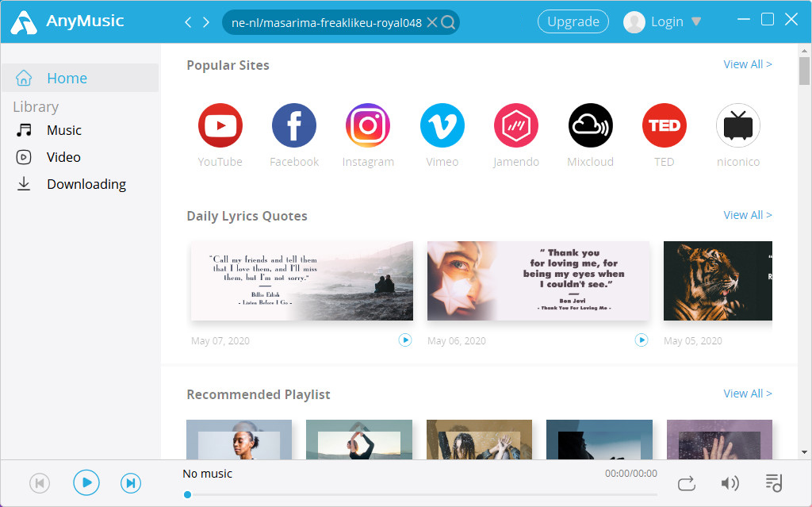This screenshot has height=507, width=812.
Task: Open the third recommended playlist thumbnail
Action: [479, 440]
